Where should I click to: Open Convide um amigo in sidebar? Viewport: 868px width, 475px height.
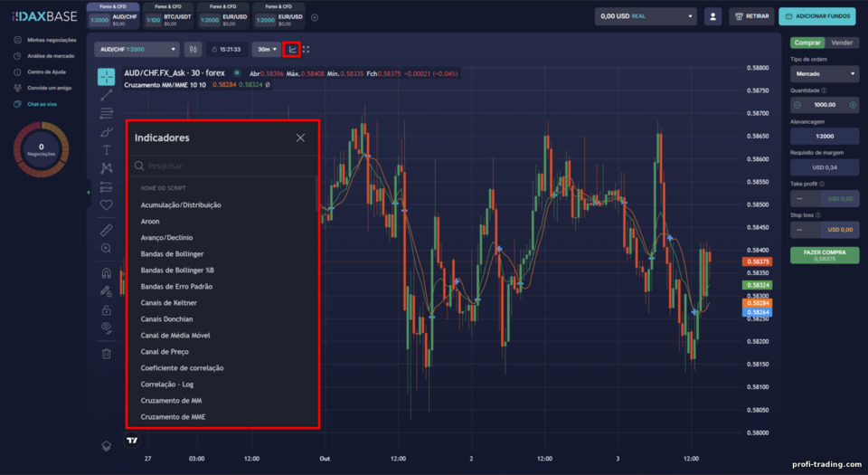click(42, 88)
